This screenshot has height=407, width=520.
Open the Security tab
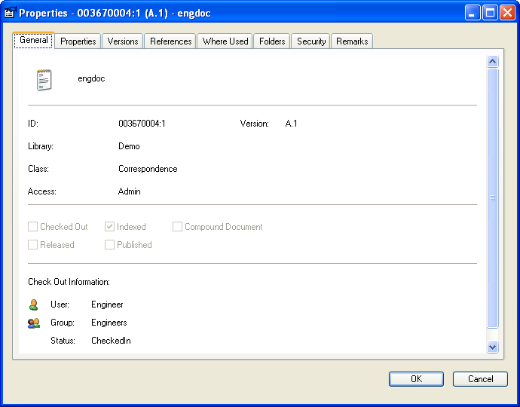(311, 41)
